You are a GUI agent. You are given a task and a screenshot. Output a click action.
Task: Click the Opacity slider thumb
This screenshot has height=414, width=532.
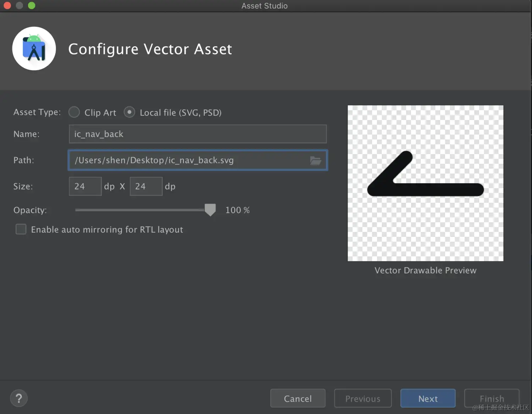coord(210,210)
